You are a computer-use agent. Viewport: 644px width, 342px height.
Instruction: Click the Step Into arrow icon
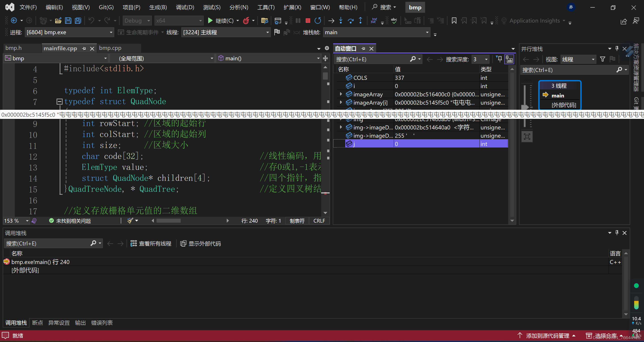point(341,21)
